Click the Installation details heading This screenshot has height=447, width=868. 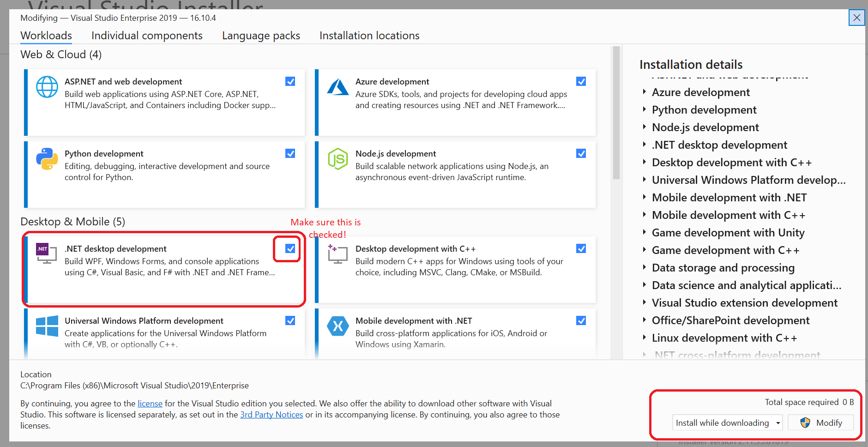click(x=691, y=64)
